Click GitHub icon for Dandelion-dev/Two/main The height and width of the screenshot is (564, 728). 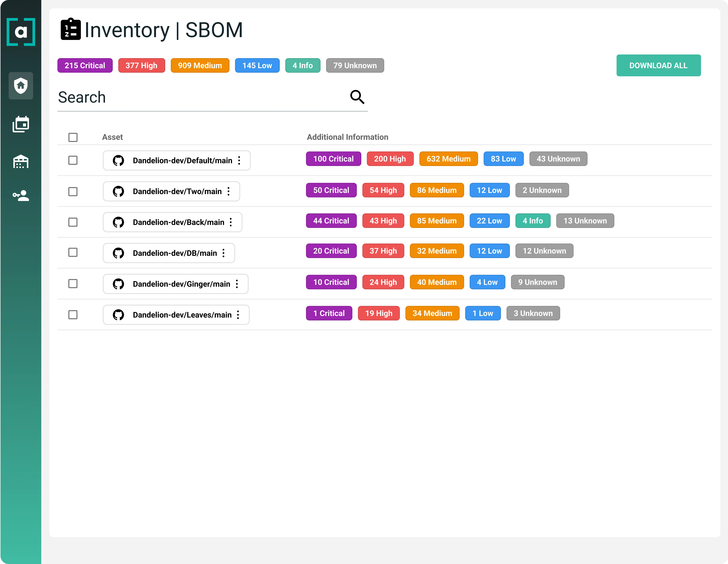118,191
